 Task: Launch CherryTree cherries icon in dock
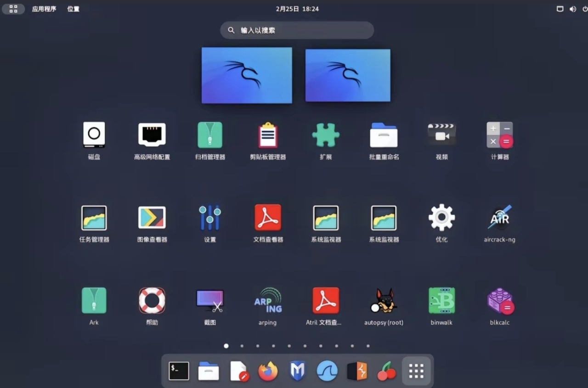(387, 371)
